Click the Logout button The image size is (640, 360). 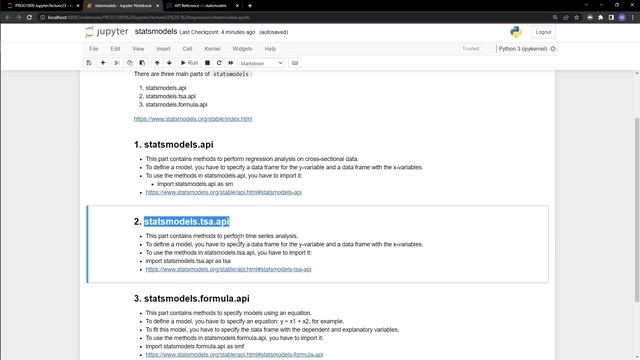tap(543, 32)
